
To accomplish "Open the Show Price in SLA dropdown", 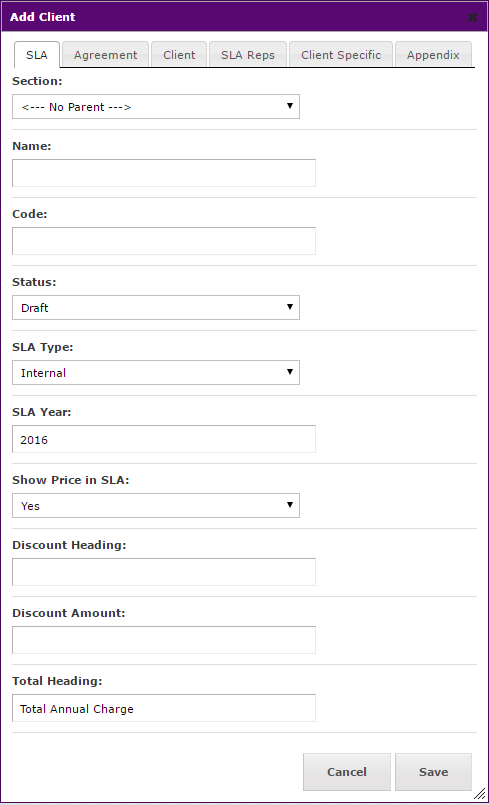I will [156, 506].
